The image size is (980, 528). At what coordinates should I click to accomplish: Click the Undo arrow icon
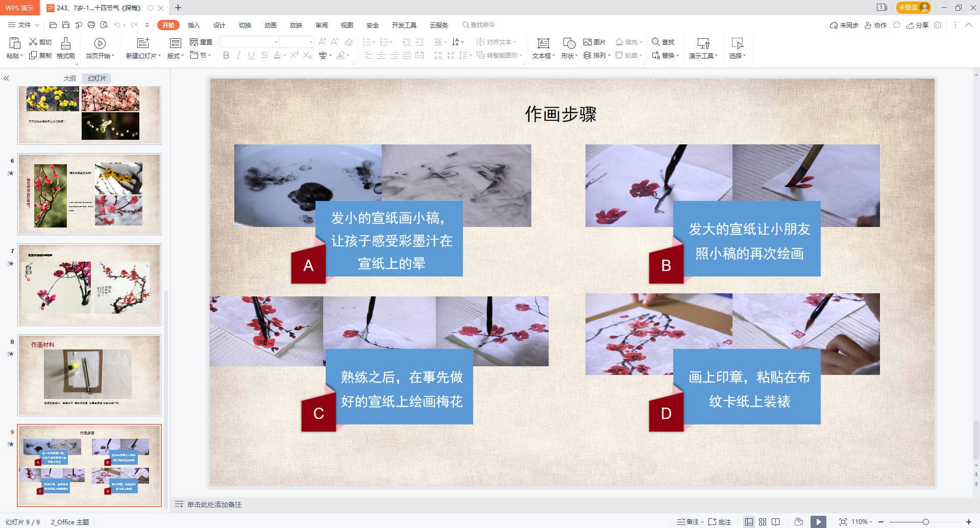[x=117, y=25]
